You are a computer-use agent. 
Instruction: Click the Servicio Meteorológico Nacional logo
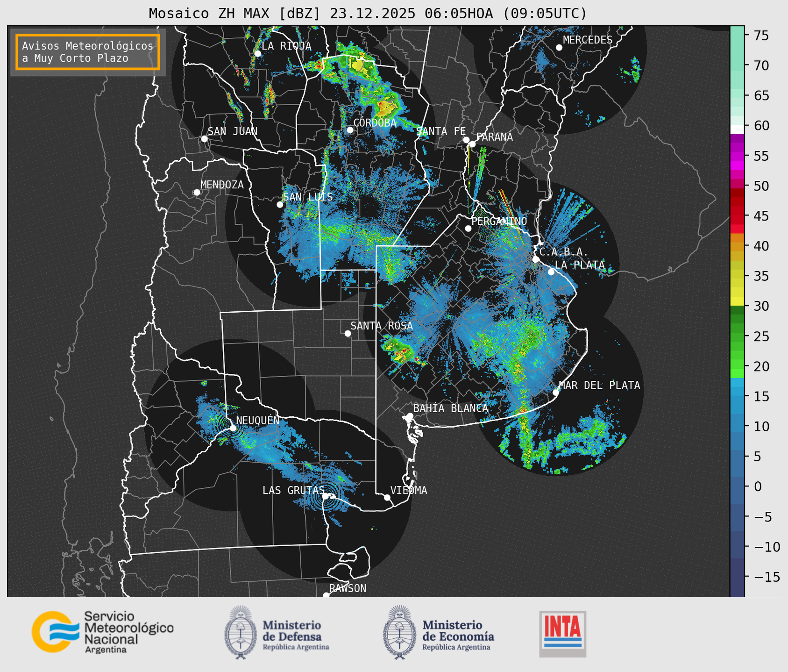pyautogui.click(x=103, y=632)
